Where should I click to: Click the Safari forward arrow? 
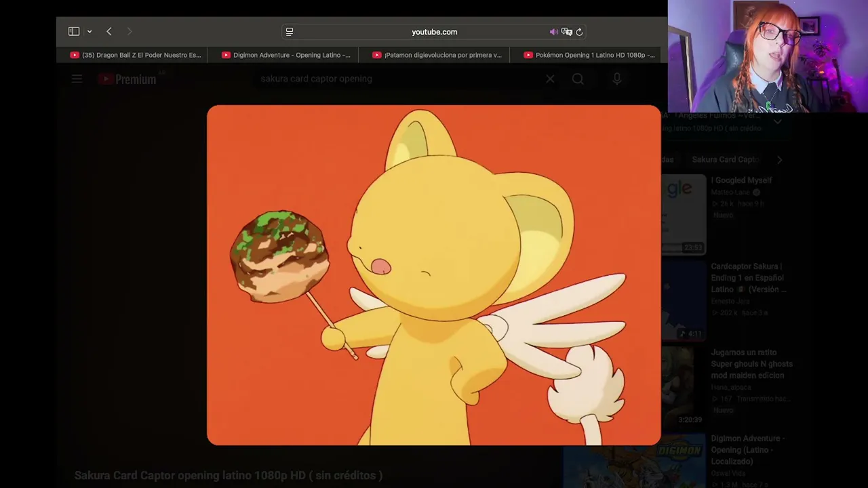pos(130,31)
